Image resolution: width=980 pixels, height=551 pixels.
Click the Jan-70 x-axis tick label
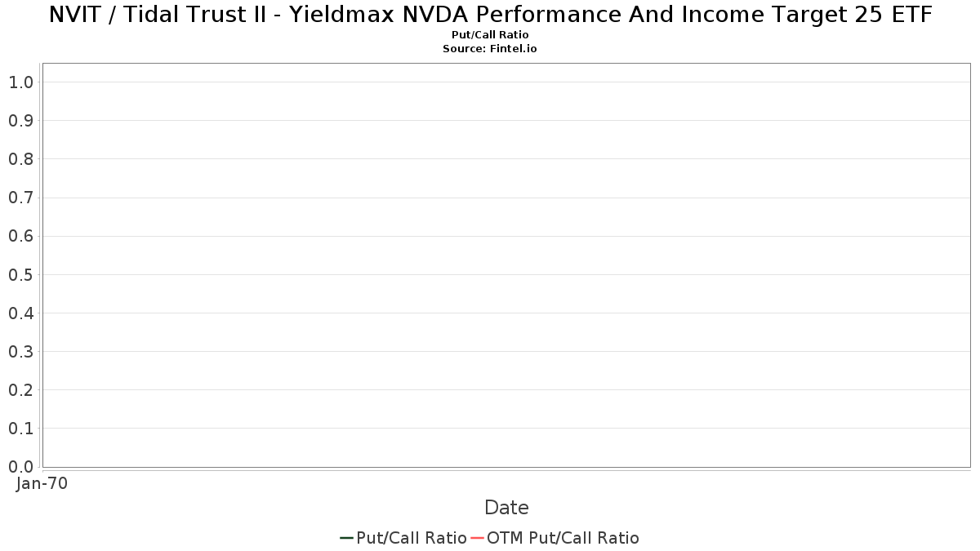point(42,483)
